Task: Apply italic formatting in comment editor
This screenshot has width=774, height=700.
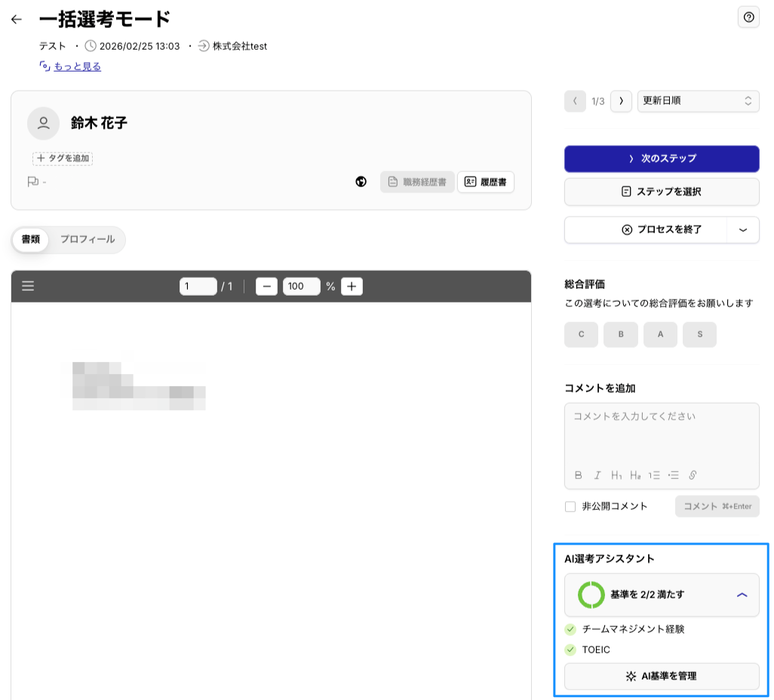Action: (x=597, y=475)
